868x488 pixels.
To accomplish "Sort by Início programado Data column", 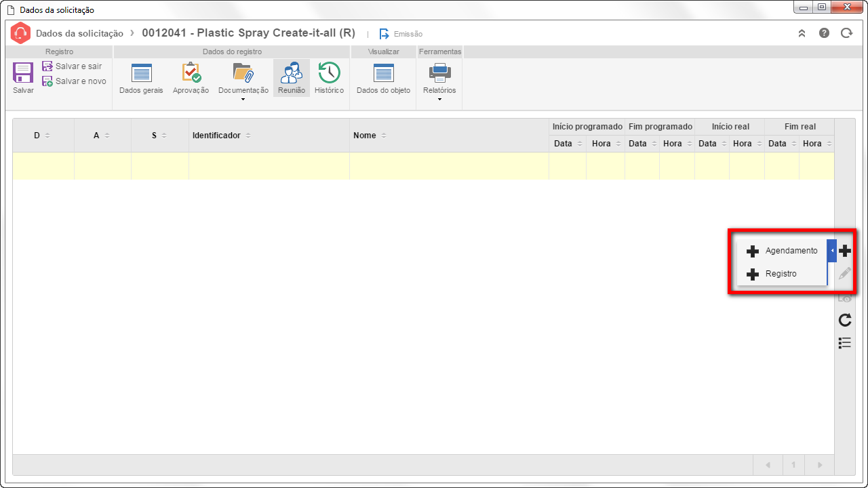I will click(568, 144).
